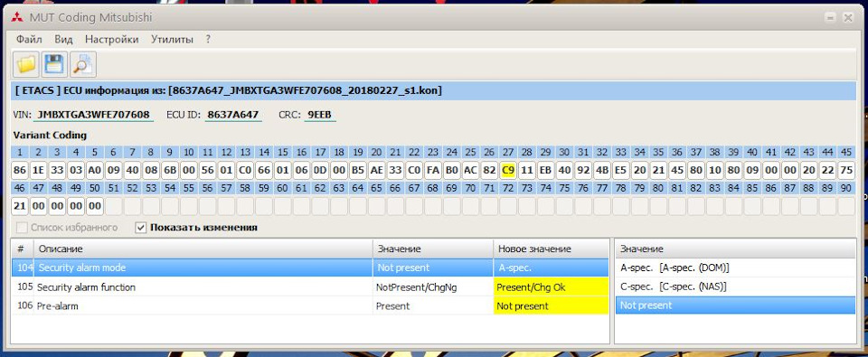Select byte 23 value FA
Screen dimensions: 868x357
(x=433, y=171)
